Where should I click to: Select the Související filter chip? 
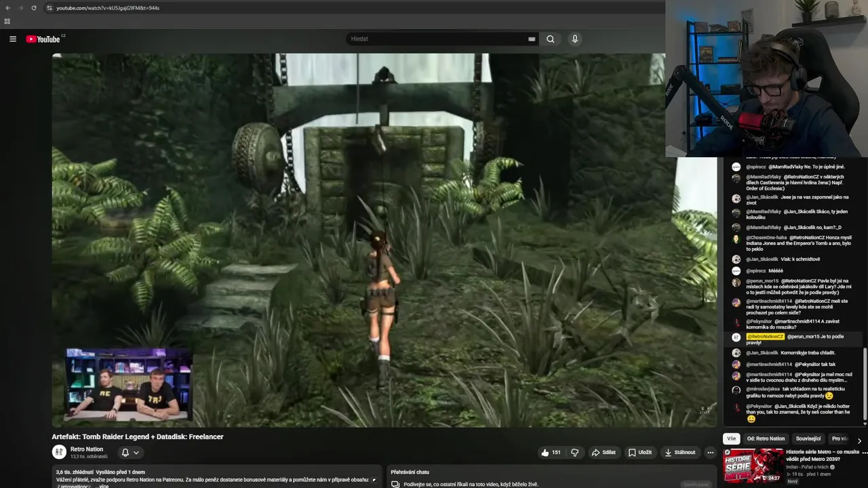808,439
